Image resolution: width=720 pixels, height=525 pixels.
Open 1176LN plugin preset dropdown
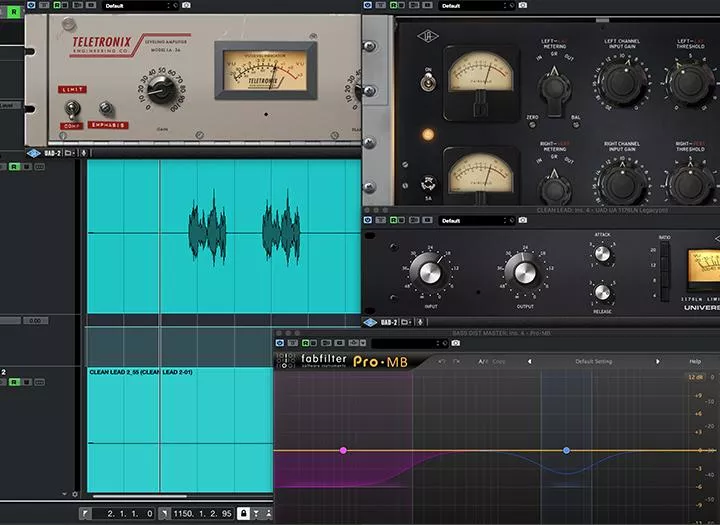pos(476,220)
